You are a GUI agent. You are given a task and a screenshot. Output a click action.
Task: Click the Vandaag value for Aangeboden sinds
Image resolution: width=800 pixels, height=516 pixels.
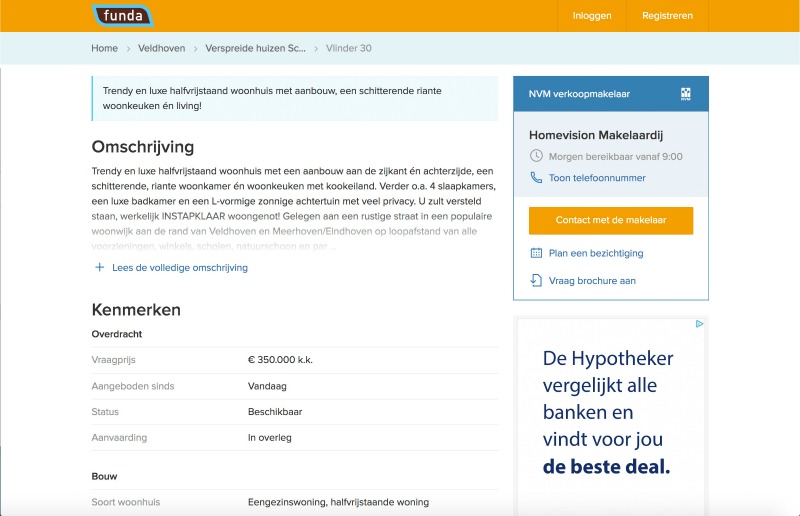[267, 386]
